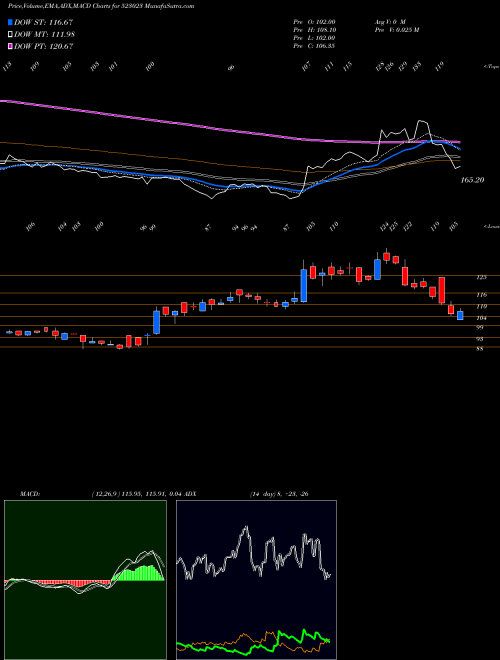The height and width of the screenshot is (660, 500).
Task: Click the MACD label above the green panel
Action: pos(30,494)
